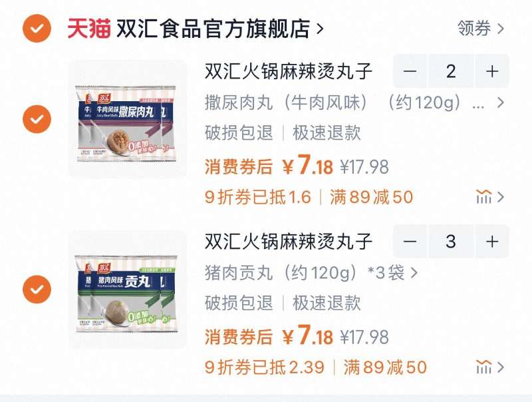This screenshot has width=532, height=402.
Task: Open discount details icon for 撒尿肉丸 item
Action: click(x=490, y=197)
